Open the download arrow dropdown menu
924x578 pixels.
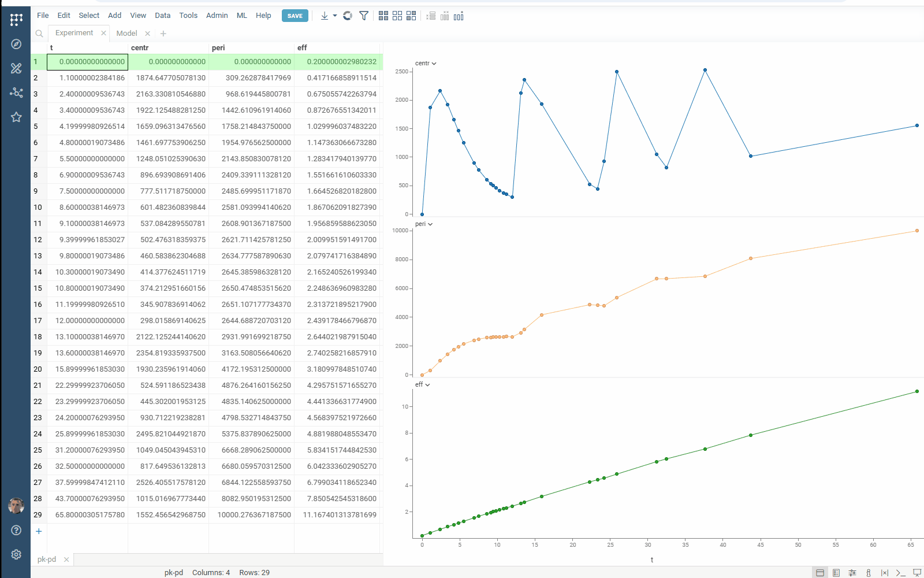[x=334, y=16]
